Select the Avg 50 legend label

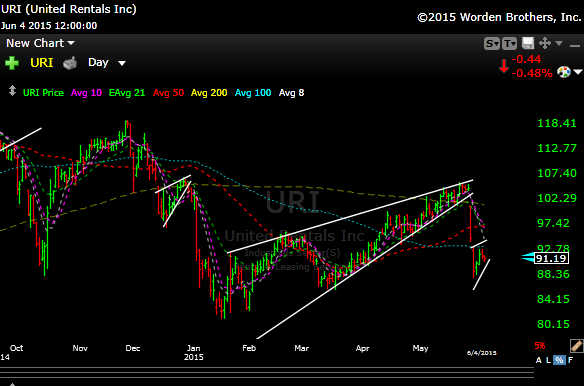coord(168,93)
